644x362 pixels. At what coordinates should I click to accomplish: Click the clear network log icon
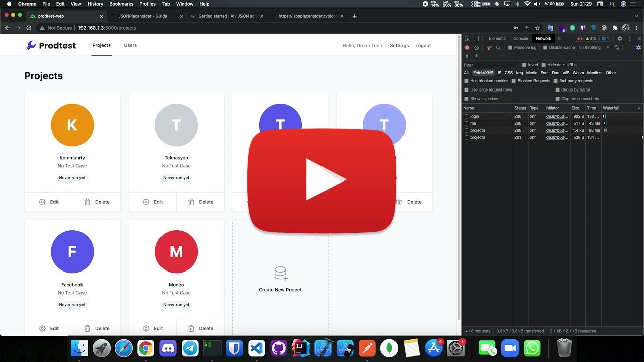tap(476, 48)
